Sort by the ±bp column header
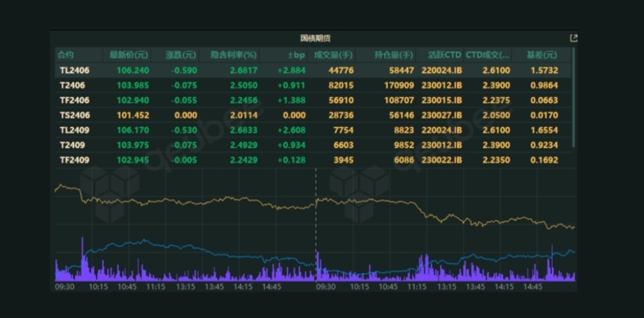This screenshot has height=318, width=644. pyautogui.click(x=296, y=55)
